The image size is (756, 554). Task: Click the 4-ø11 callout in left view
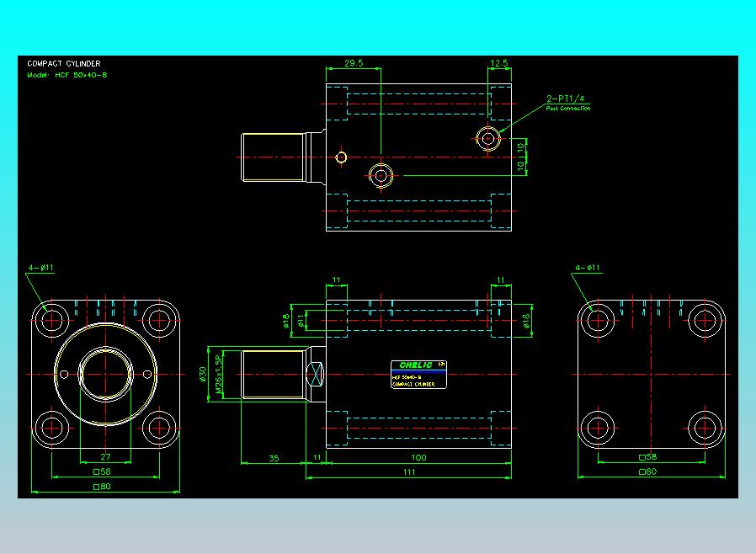tap(41, 268)
